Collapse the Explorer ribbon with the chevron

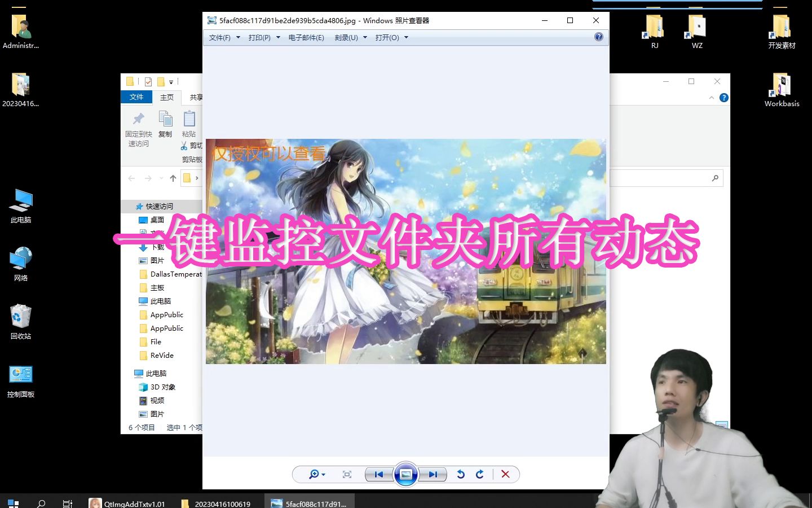(x=712, y=97)
